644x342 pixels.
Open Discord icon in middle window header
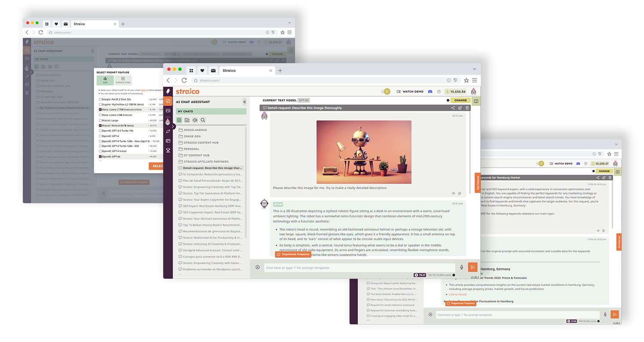click(x=430, y=92)
